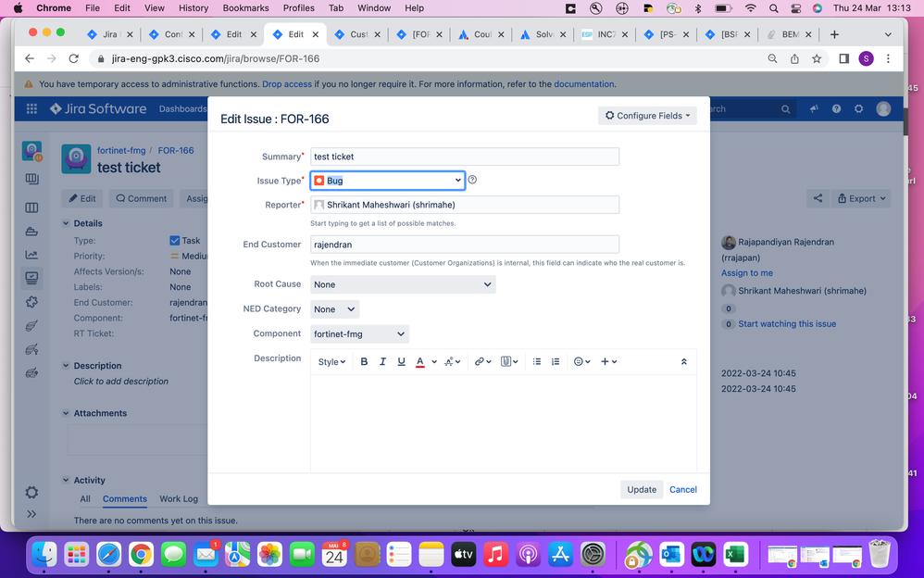Screen dimensions: 924x578
Task: Open a new Chrome tab
Action: [x=834, y=34]
